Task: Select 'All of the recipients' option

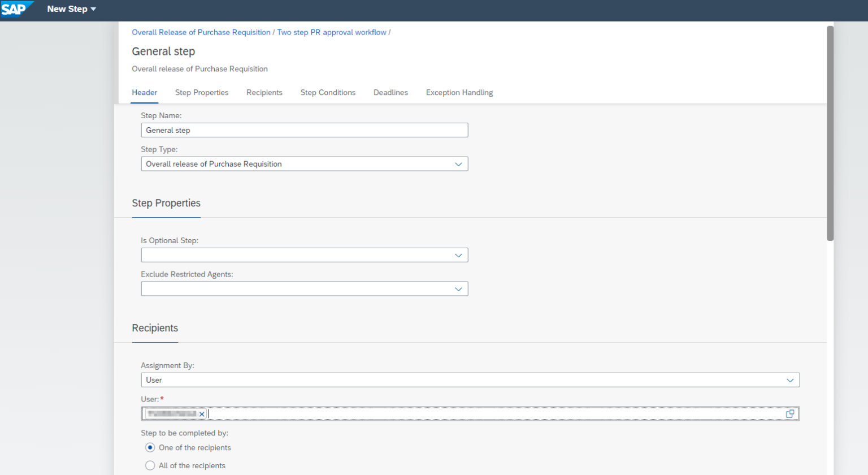Action: pyautogui.click(x=150, y=465)
